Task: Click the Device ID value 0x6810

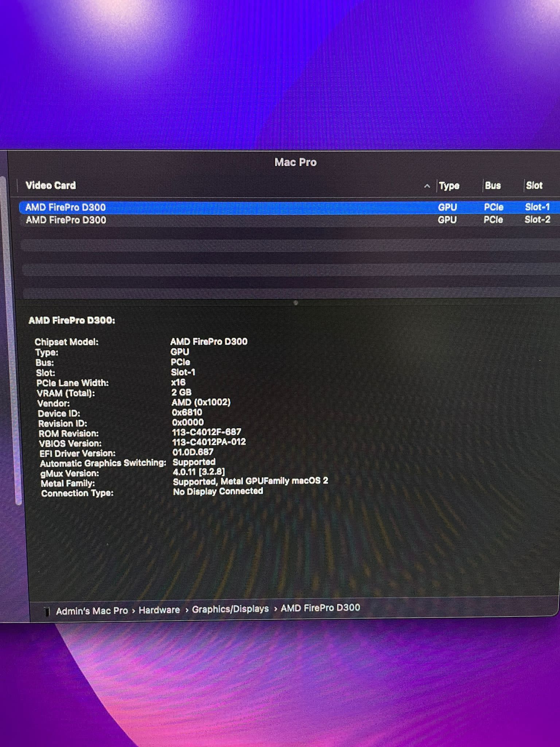Action: tap(187, 413)
